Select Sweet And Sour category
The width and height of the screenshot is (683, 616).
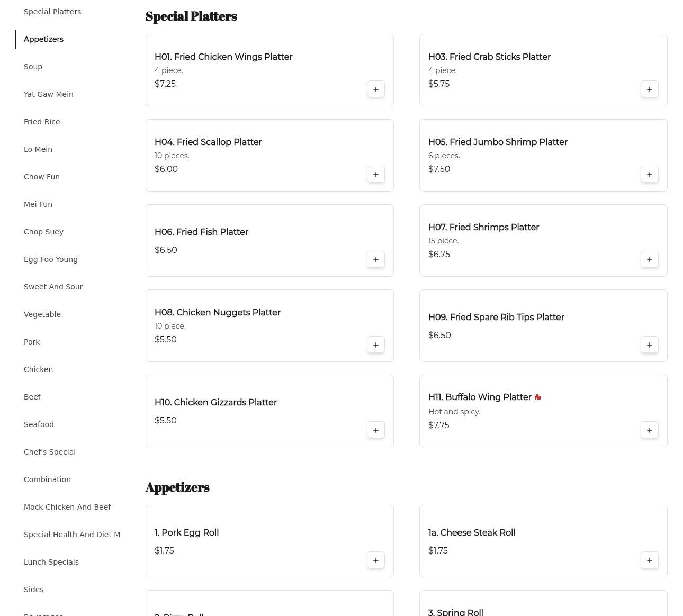(53, 287)
